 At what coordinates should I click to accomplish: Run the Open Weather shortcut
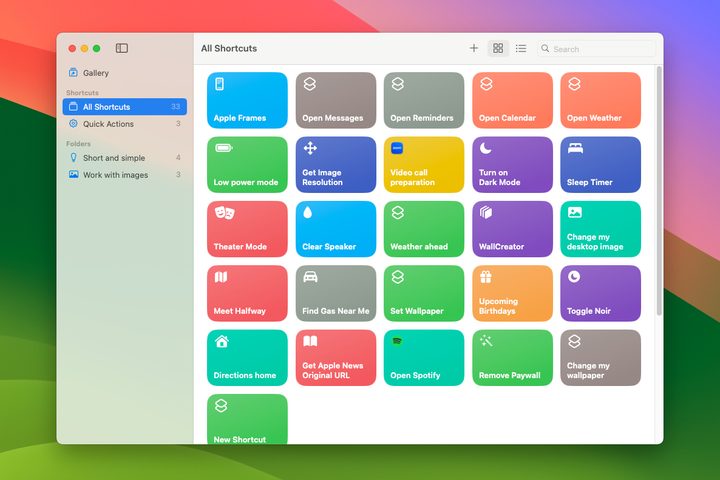coord(601,100)
